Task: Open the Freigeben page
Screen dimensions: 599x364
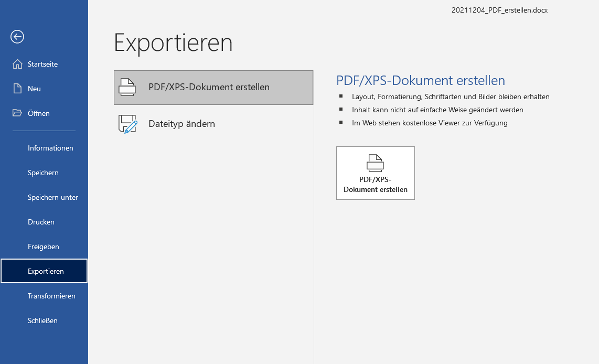Action: coord(44,247)
